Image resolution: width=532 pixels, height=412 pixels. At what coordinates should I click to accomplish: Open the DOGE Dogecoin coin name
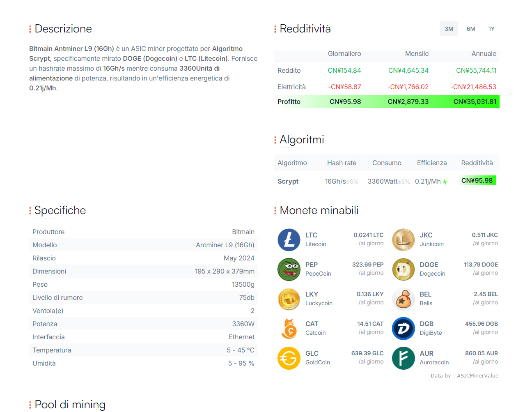pyautogui.click(x=432, y=269)
